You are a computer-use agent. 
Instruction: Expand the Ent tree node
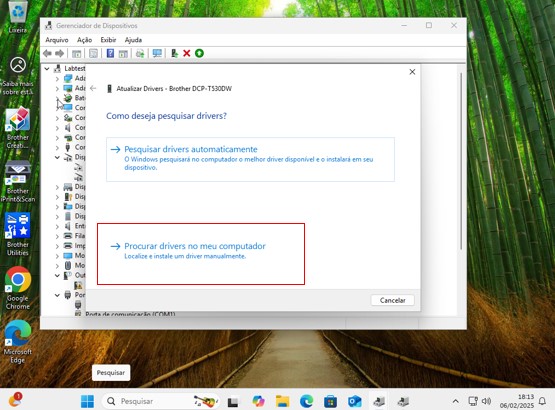[57, 226]
